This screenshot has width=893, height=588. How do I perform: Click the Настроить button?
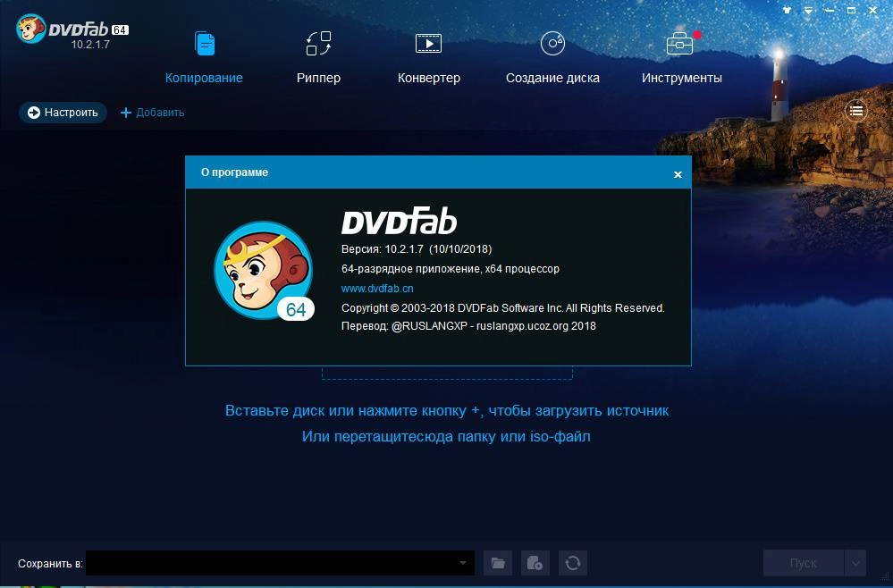(63, 113)
